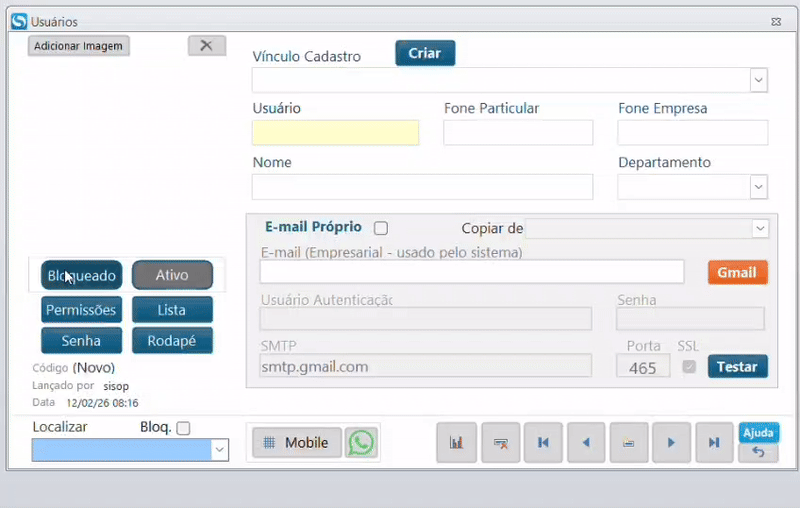Toggle the Bloq. checkbox
The width and height of the screenshot is (800, 508).
click(183, 428)
